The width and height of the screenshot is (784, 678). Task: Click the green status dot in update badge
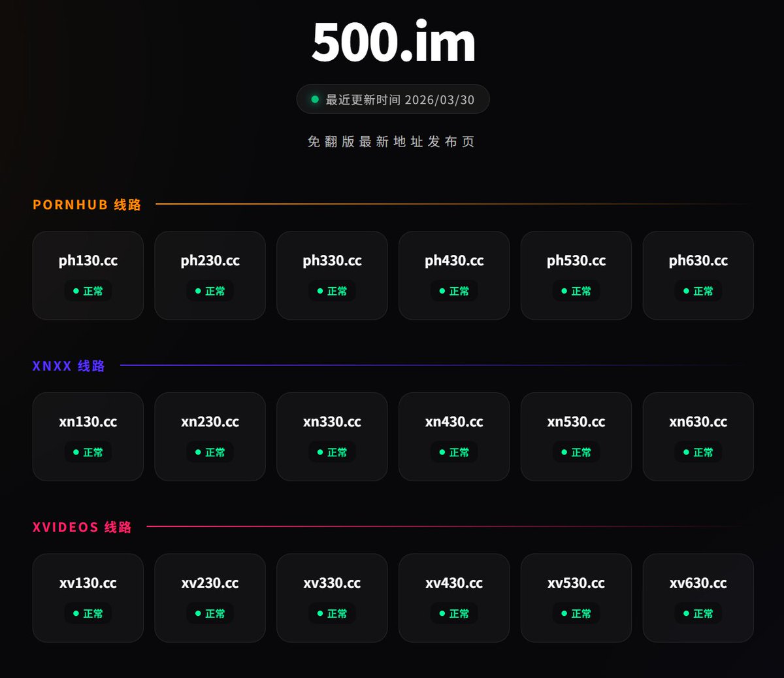(x=315, y=99)
